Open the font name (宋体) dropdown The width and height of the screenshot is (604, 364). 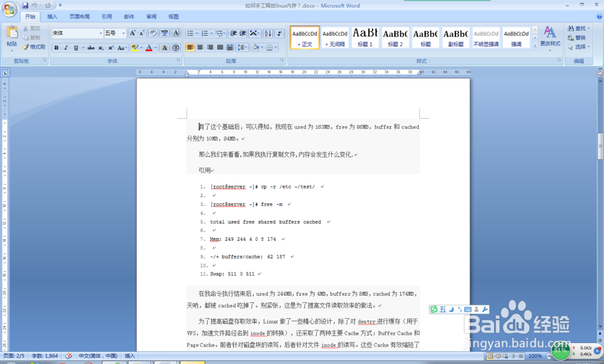(x=101, y=33)
